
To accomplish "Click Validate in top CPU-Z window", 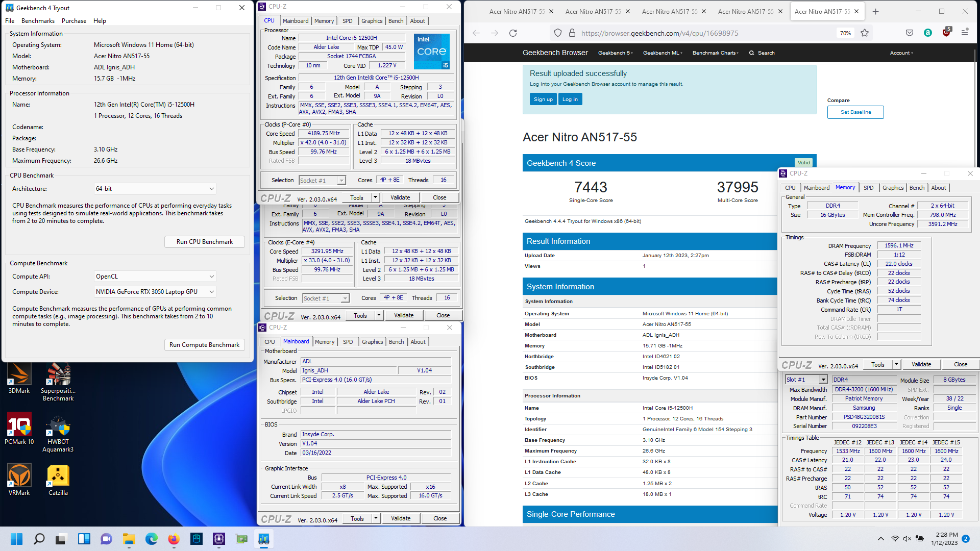I will [x=400, y=197].
